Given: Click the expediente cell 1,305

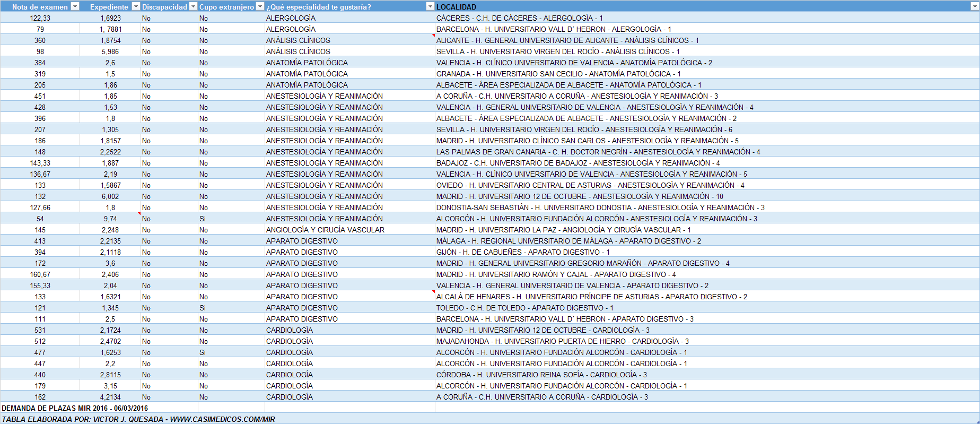Looking at the screenshot, I should [x=110, y=129].
